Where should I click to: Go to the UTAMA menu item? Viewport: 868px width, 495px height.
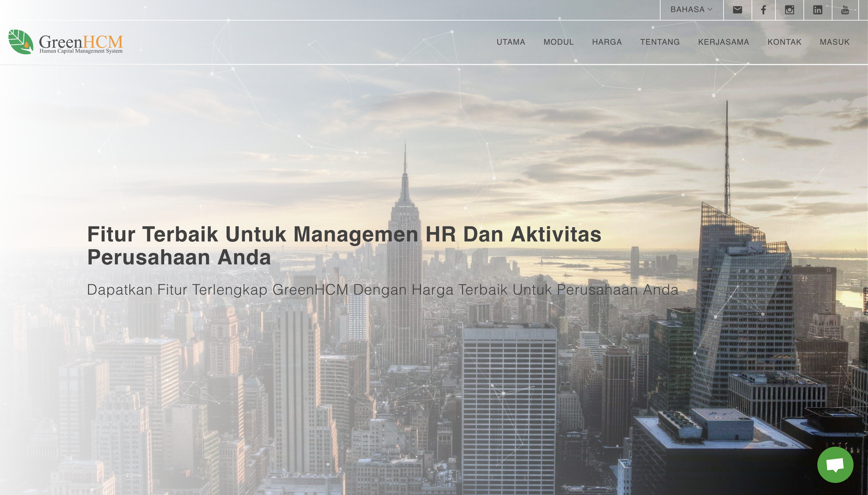(511, 42)
